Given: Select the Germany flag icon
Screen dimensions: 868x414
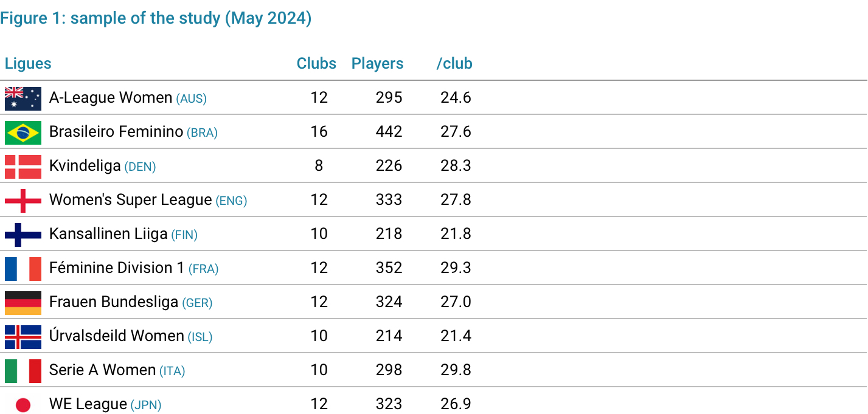Looking at the screenshot, I should [23, 303].
